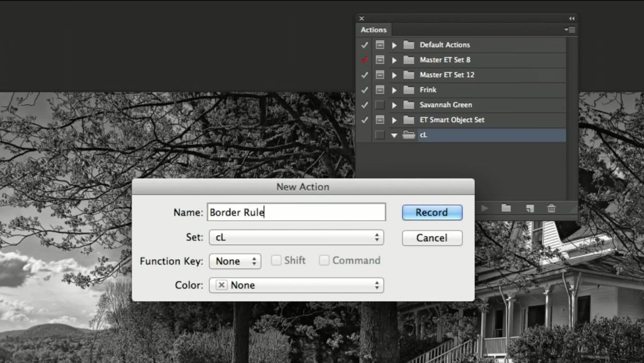Screen dimensions: 644x363
Task: Toggle dialog box for Default Actions
Action: click(380, 45)
